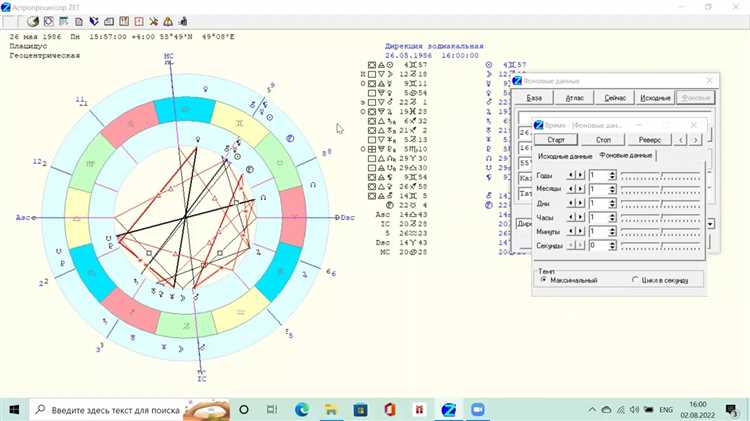The height and width of the screenshot is (421, 750).
Task: Click the yellow warning triangle toolbar icon
Action: [x=168, y=22]
